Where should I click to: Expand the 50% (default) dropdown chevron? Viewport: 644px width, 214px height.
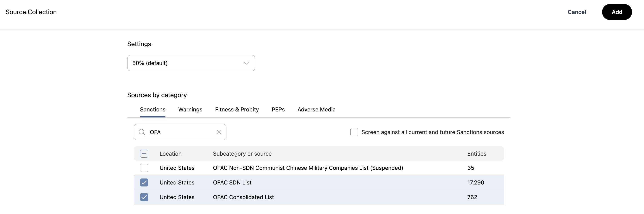pos(246,63)
